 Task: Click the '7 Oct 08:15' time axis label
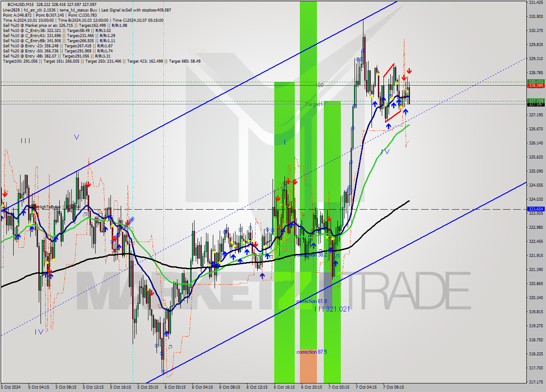(393, 387)
